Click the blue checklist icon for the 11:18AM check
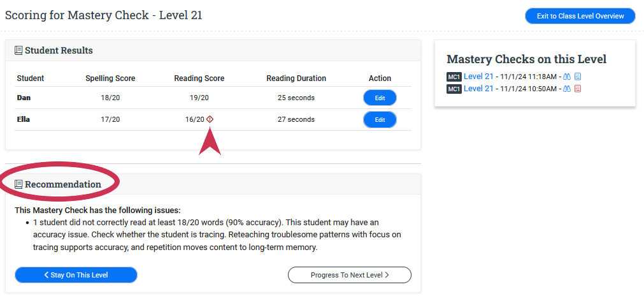This screenshot has height=303, width=644. [578, 77]
